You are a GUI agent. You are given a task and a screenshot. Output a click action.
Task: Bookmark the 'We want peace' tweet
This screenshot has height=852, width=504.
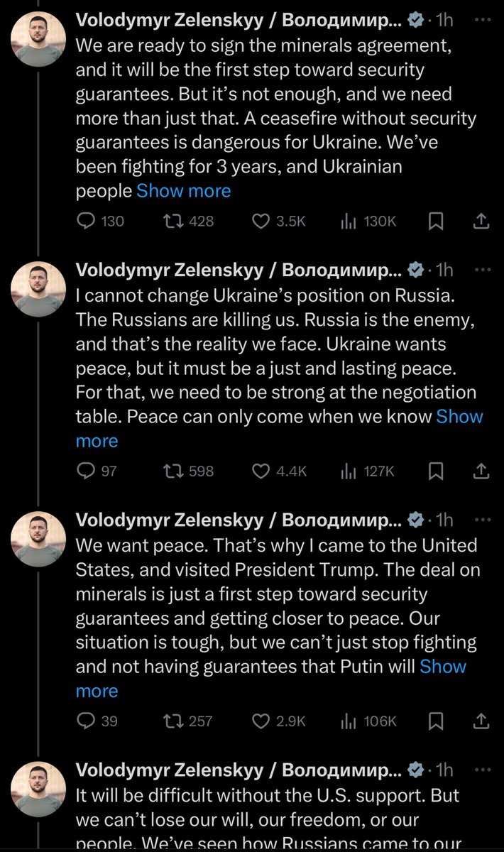(x=436, y=721)
